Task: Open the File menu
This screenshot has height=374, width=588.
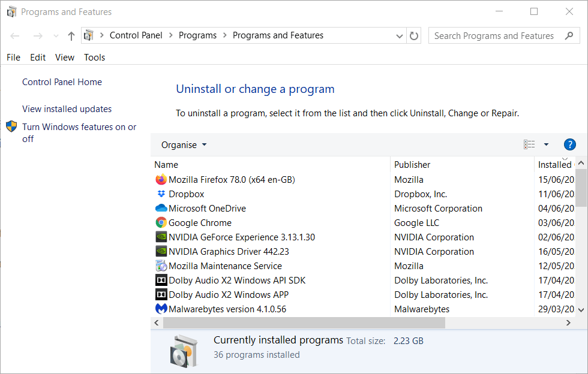Action: point(13,58)
